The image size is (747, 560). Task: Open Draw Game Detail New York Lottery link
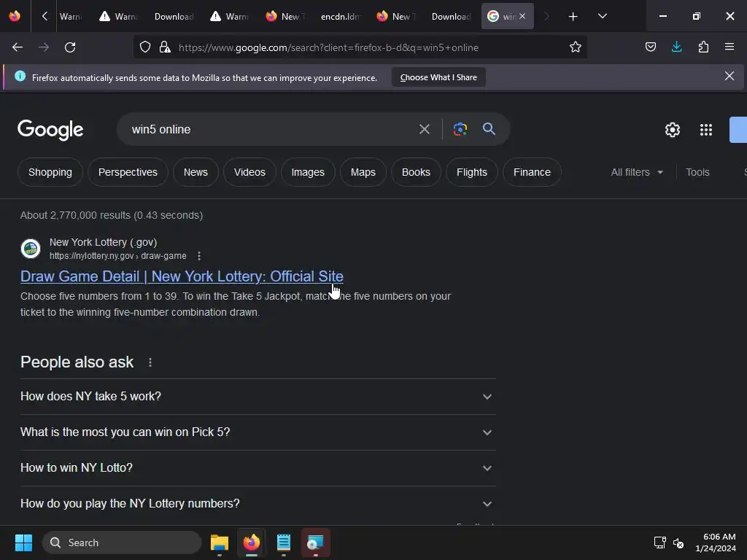pos(182,276)
